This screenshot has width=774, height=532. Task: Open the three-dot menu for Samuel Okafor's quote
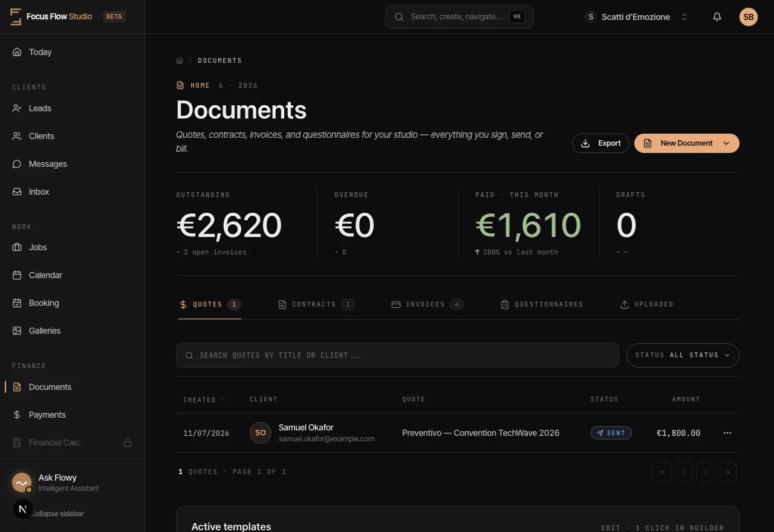tap(727, 433)
